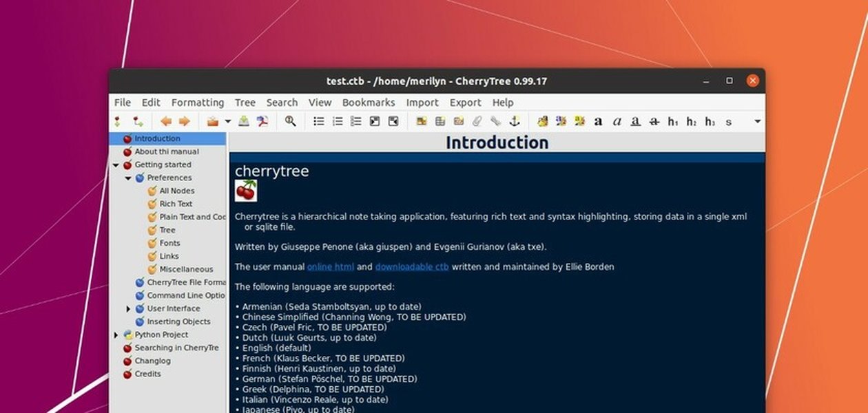Open the Import menu

[x=422, y=103]
